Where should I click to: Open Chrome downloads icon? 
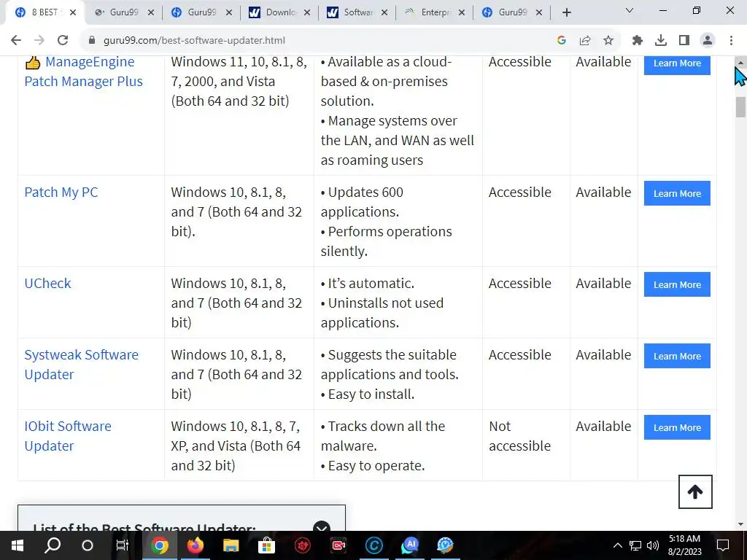(x=661, y=41)
